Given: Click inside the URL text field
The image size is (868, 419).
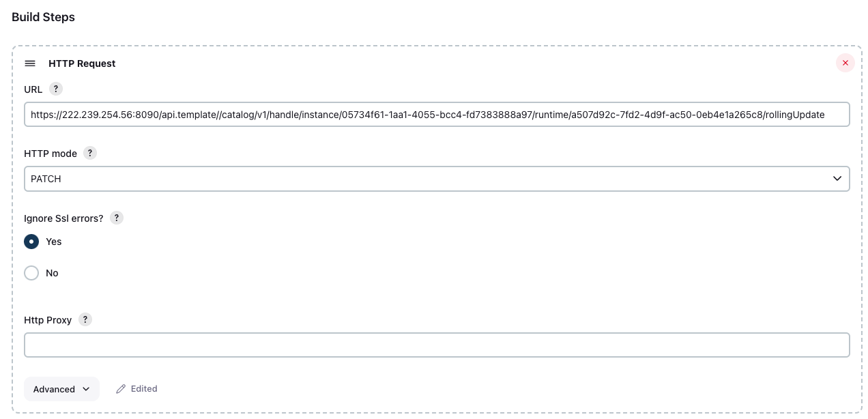Looking at the screenshot, I should [x=437, y=115].
